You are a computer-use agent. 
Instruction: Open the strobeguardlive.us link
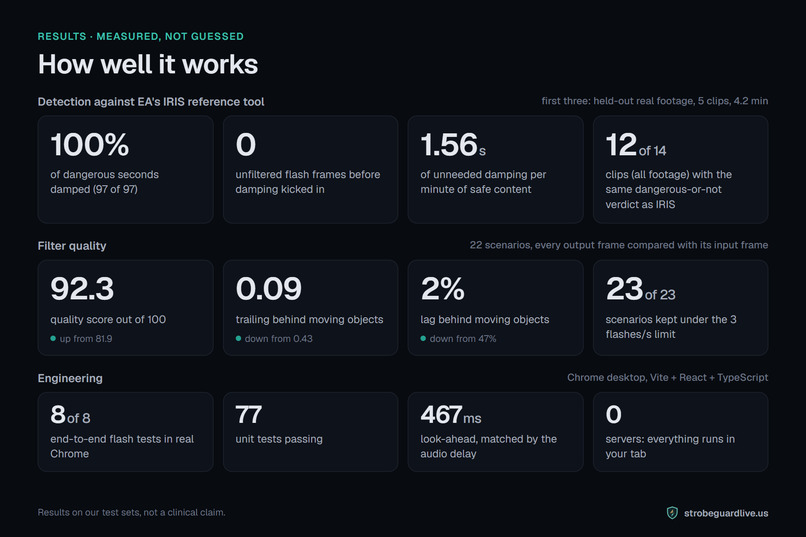coord(726,513)
